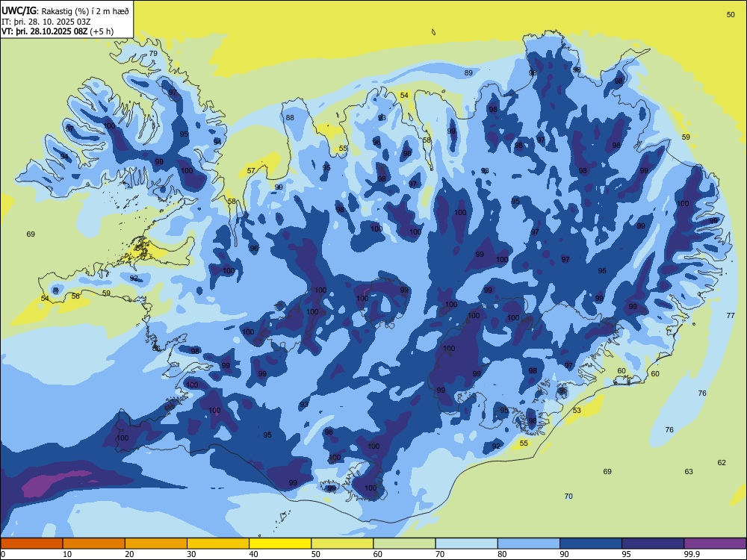Click the humidity value 62 on the map
This screenshot has height=560, width=747.
[x=722, y=462]
